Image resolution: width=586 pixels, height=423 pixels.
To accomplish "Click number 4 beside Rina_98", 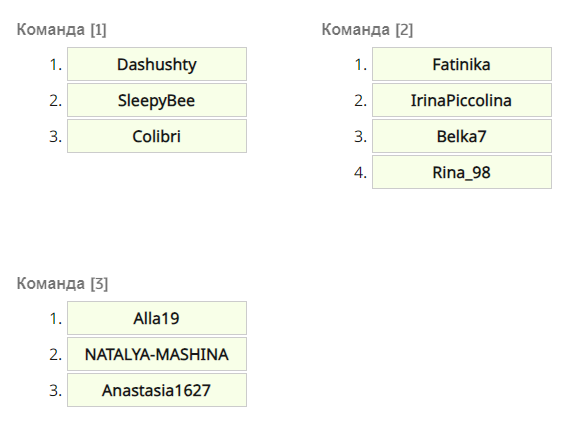I will click(361, 173).
